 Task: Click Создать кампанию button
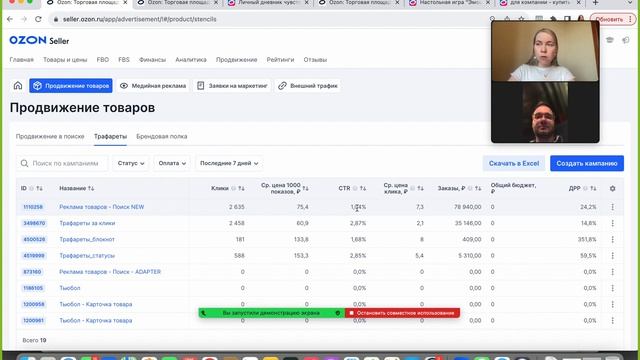[x=587, y=163]
